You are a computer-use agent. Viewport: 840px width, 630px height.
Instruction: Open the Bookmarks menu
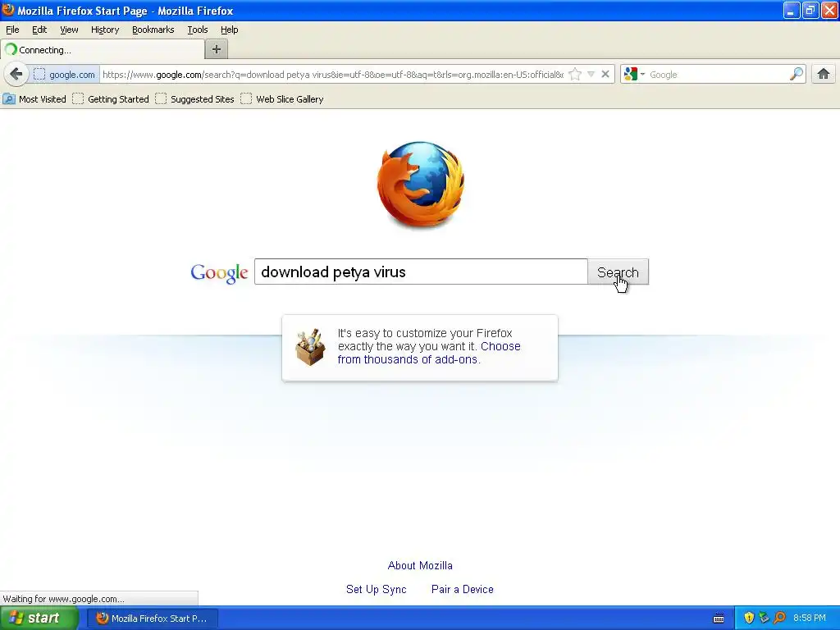[x=153, y=30]
